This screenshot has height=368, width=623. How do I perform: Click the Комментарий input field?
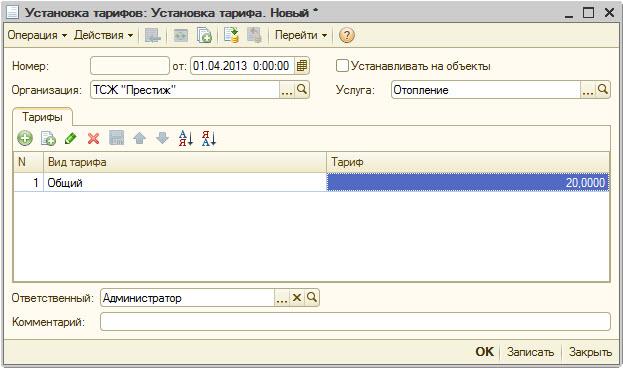355,322
